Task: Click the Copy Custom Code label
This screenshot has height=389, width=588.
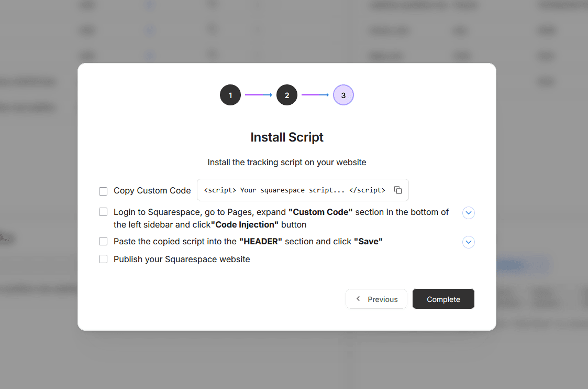Action: [x=152, y=191]
